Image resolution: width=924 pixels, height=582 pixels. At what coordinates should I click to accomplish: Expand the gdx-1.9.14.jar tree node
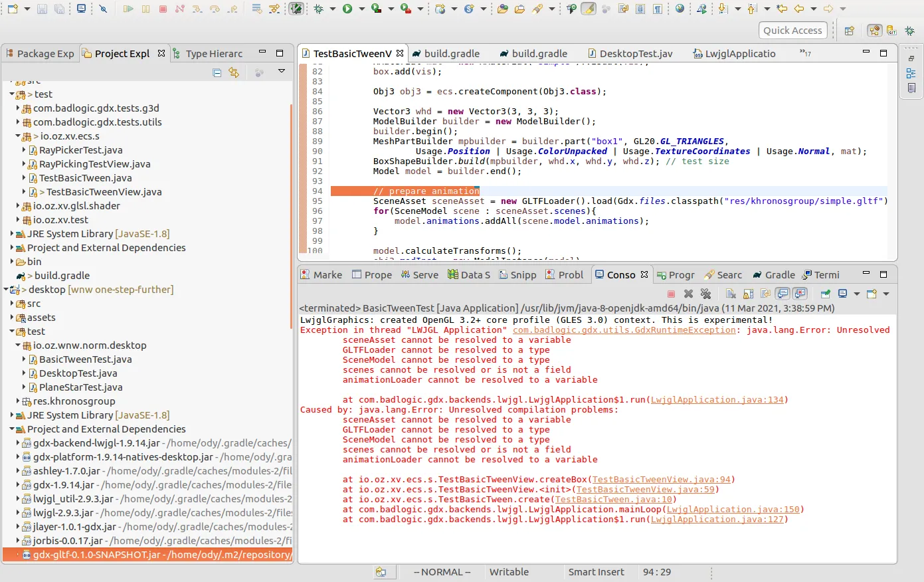(18, 485)
